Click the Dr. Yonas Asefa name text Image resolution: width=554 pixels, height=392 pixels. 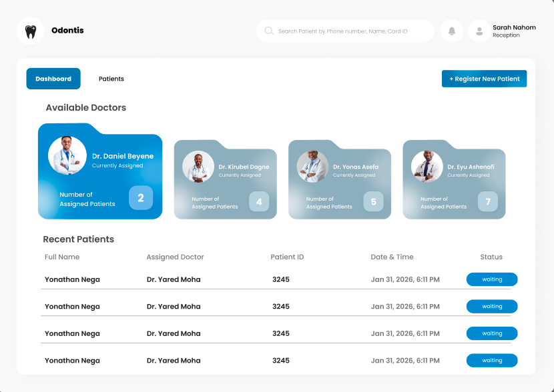point(356,167)
